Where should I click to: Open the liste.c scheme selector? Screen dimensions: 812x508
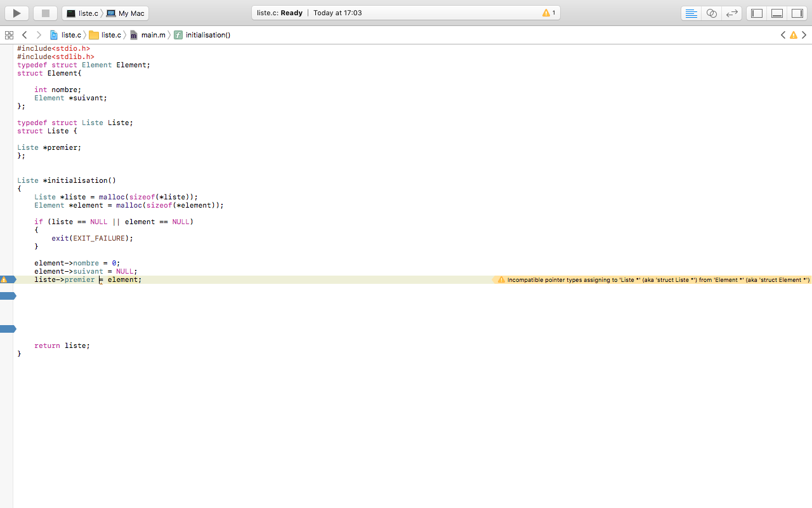[82, 13]
